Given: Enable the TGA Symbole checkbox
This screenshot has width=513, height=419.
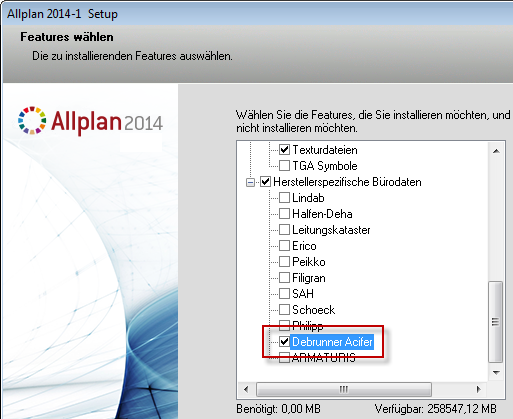Looking at the screenshot, I should coord(284,166).
